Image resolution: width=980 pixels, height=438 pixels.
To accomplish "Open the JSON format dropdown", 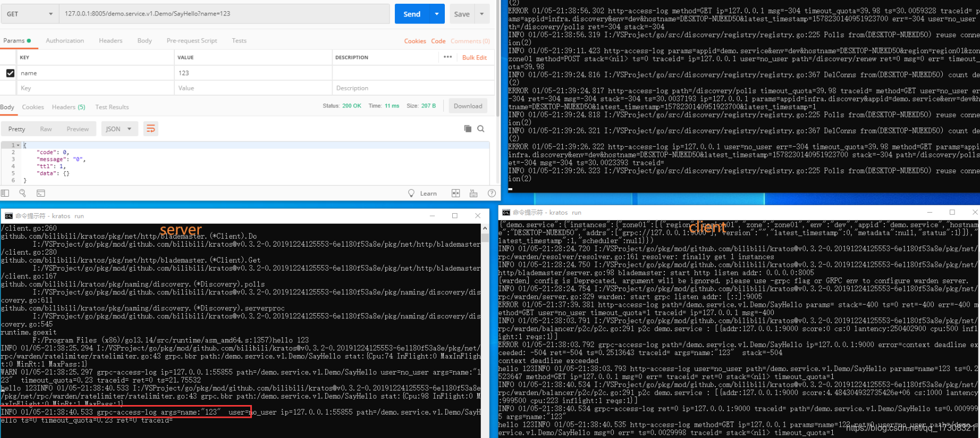I will pos(120,129).
